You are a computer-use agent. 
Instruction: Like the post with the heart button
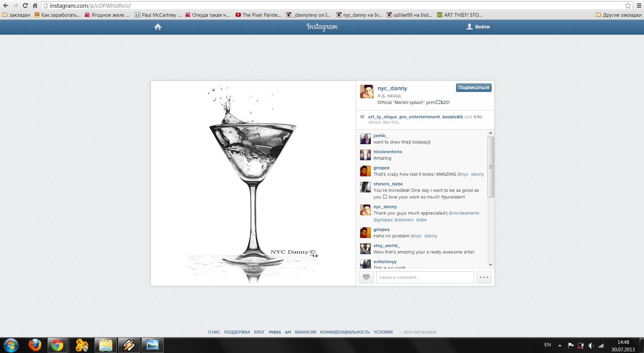tap(366, 277)
